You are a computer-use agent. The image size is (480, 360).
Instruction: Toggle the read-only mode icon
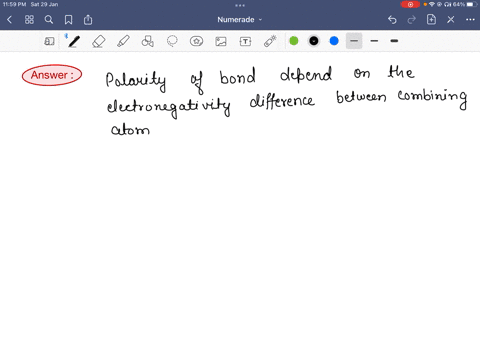coord(49,41)
